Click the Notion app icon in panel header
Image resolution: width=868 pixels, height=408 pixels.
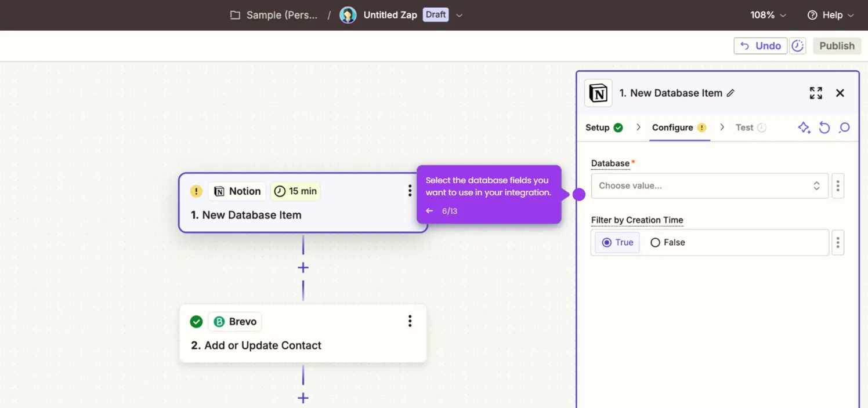click(598, 93)
